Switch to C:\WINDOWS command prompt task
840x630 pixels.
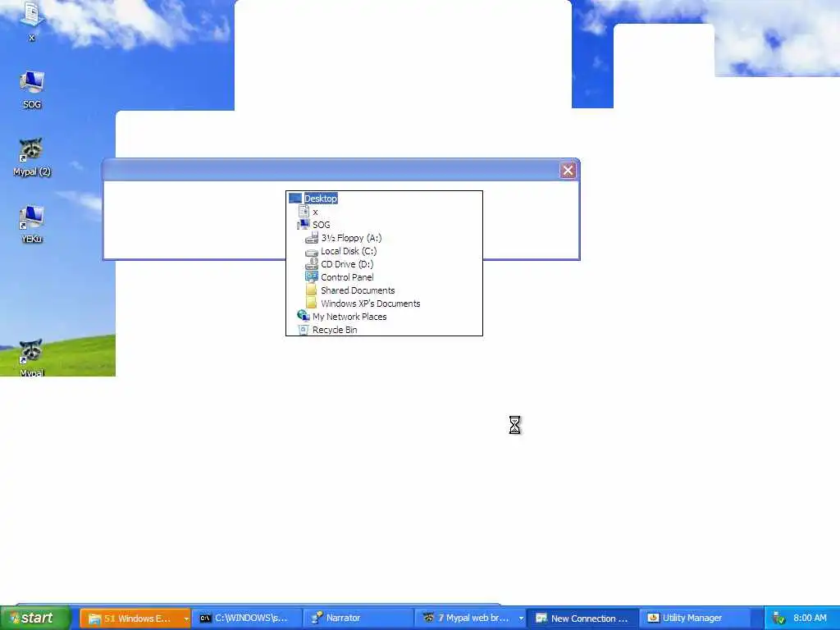(x=246, y=619)
